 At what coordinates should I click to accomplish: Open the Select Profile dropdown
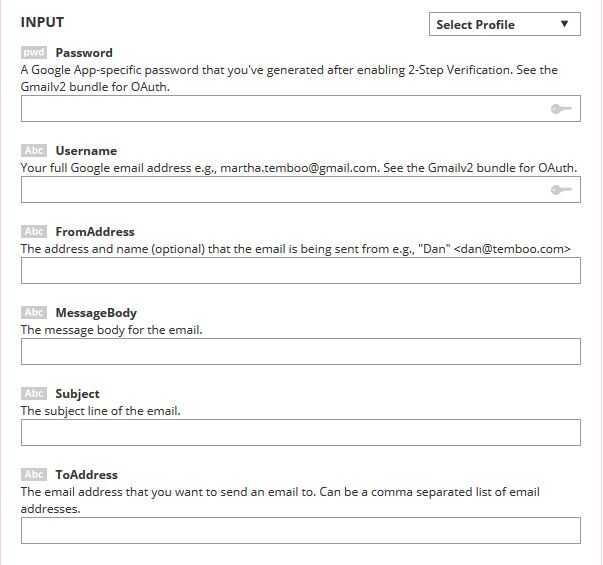pyautogui.click(x=504, y=24)
